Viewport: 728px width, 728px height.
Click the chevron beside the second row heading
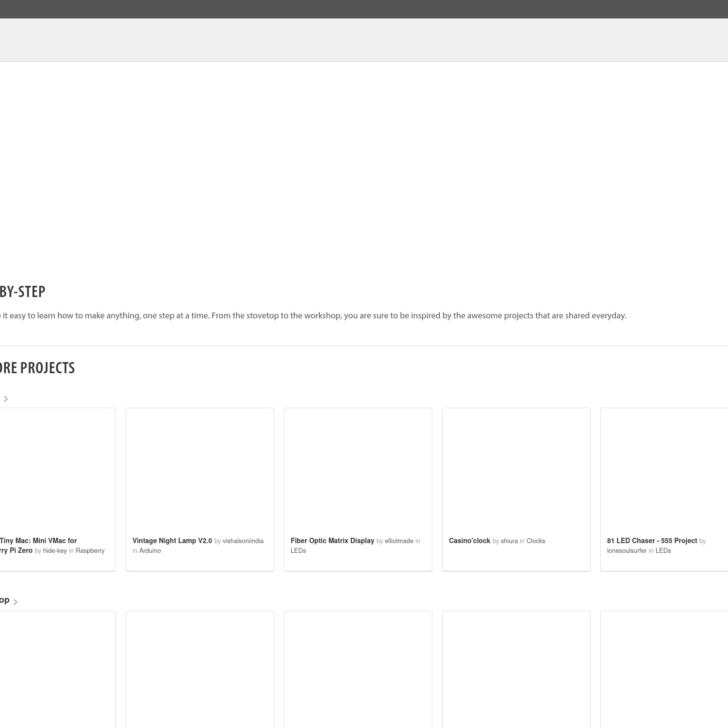[x=16, y=602]
